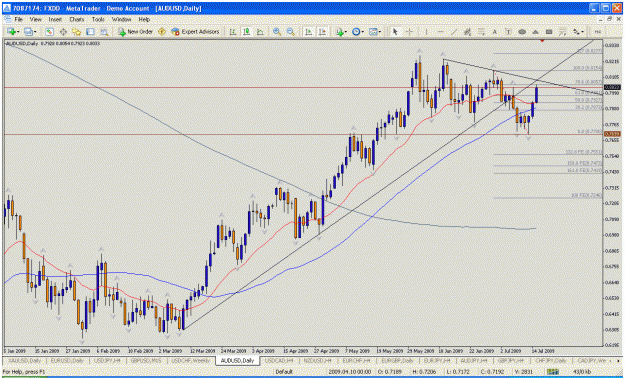Image resolution: width=625 pixels, height=378 pixels.
Task: Switch to the XAUUSD,Daily chart tab
Action: 25,360
